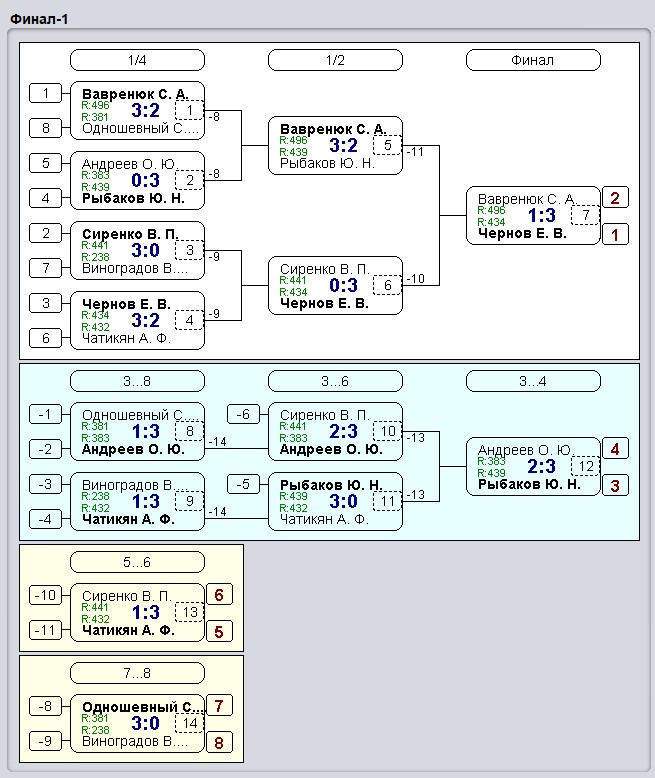
Task: Click seed box 2 in quarterfinals
Action: pos(46,233)
